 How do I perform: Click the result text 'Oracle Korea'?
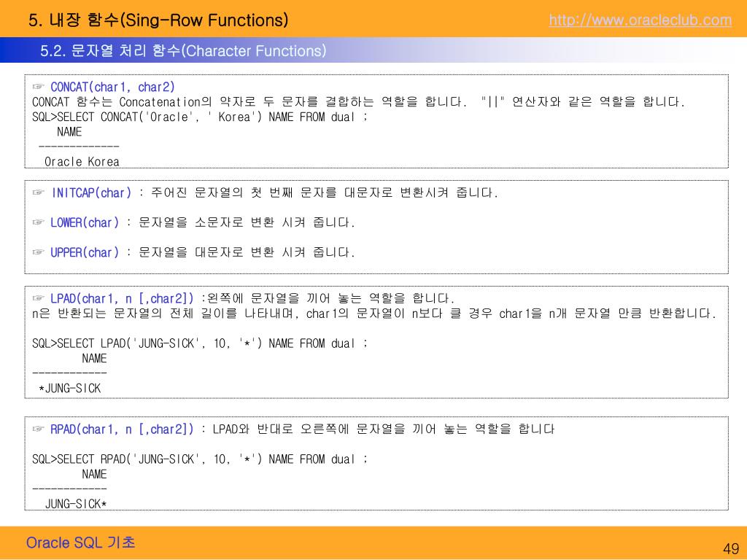coord(82,162)
